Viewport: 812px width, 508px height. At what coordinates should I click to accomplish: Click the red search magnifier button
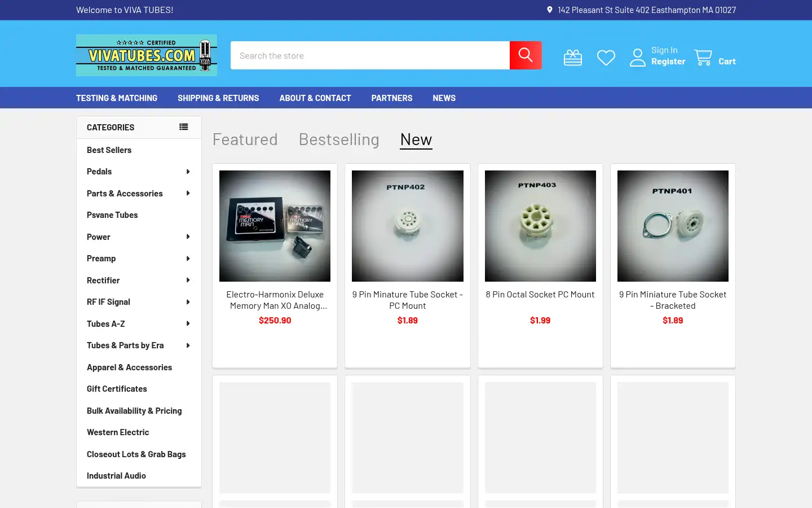[x=526, y=55]
